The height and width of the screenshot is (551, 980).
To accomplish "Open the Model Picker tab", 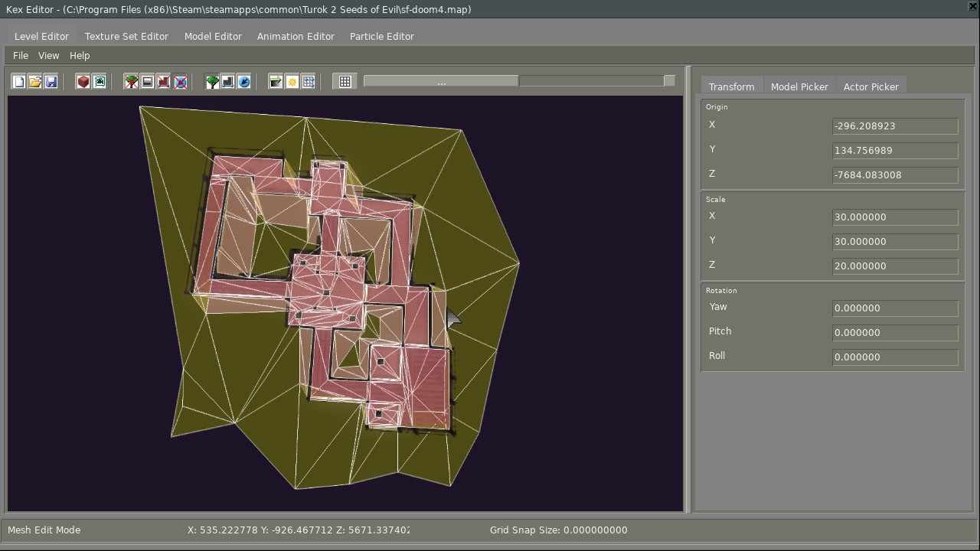I will (799, 86).
